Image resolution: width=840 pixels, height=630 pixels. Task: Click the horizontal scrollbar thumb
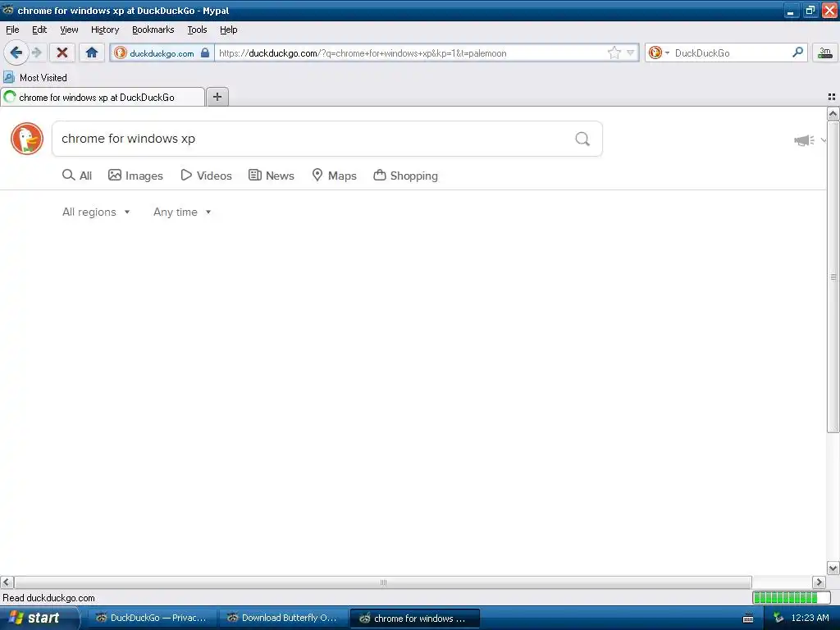(x=383, y=582)
